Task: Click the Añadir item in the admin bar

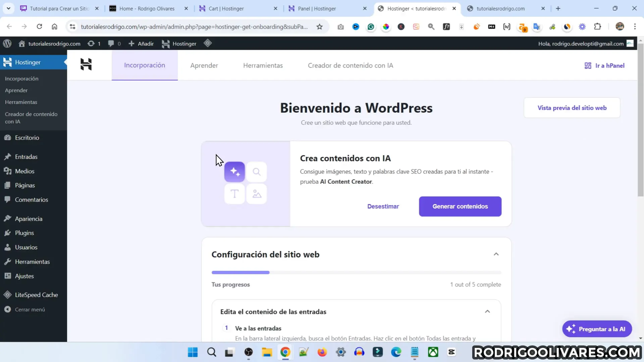Action: tap(141, 43)
